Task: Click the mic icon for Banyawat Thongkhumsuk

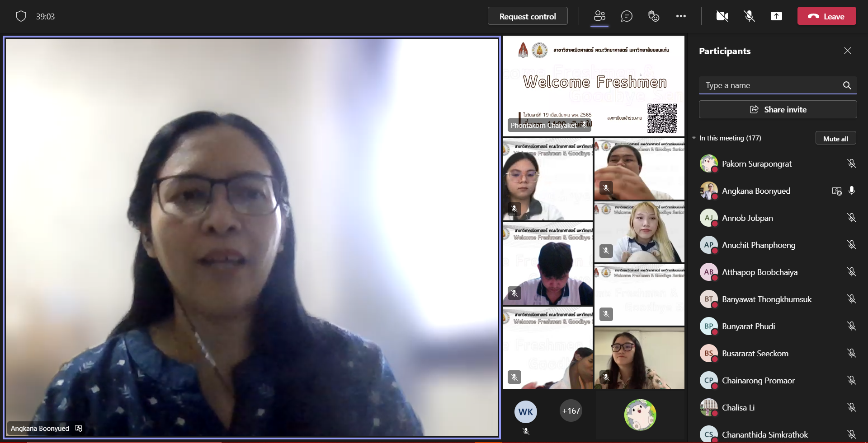Action: click(x=852, y=299)
